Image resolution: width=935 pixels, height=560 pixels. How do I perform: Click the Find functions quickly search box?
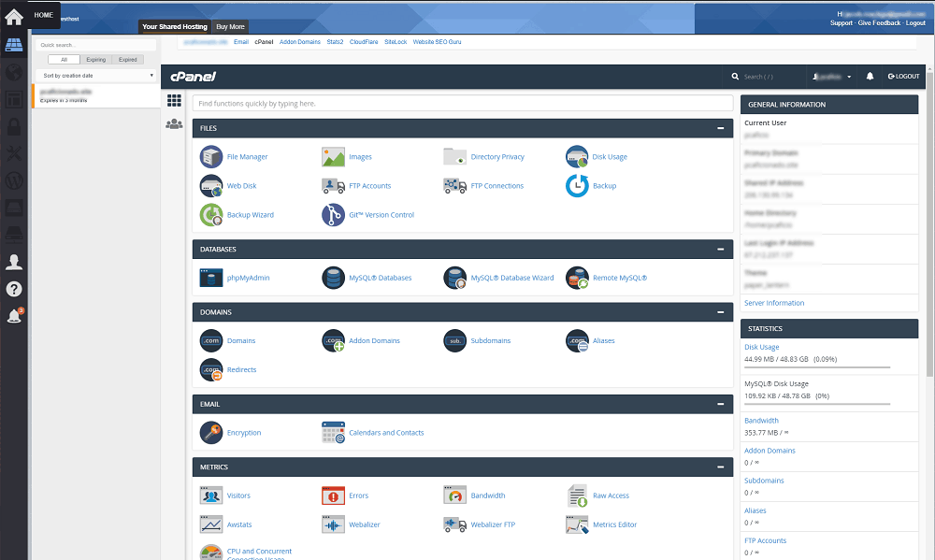463,103
